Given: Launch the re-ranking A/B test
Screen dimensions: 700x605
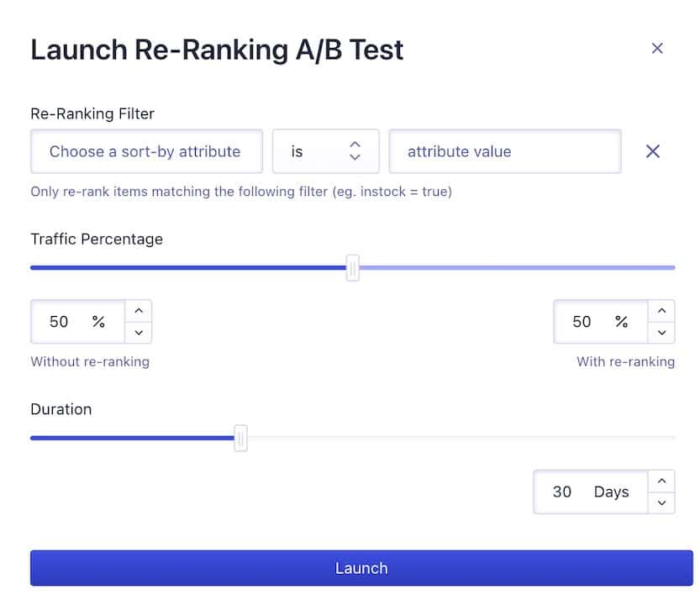Looking at the screenshot, I should (x=361, y=568).
